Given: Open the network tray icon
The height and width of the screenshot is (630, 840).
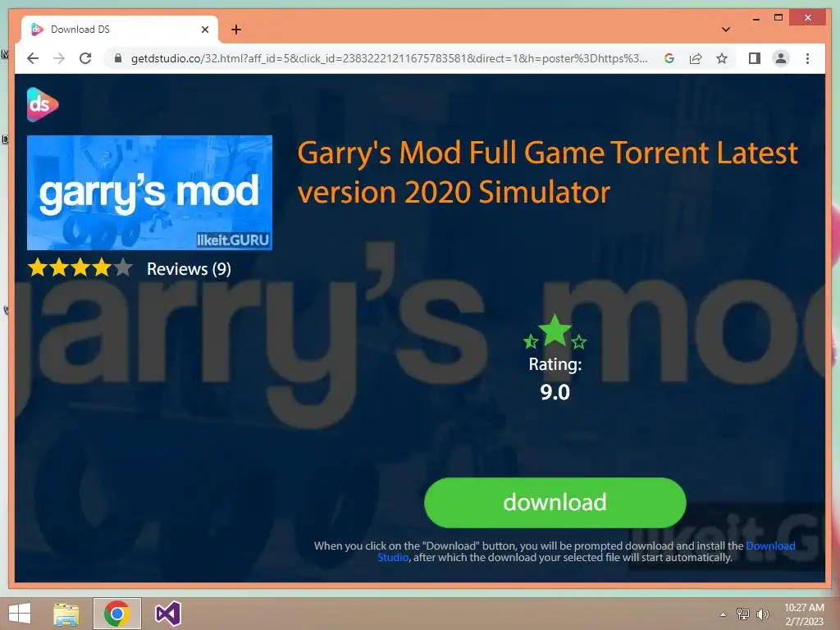Looking at the screenshot, I should tap(743, 614).
